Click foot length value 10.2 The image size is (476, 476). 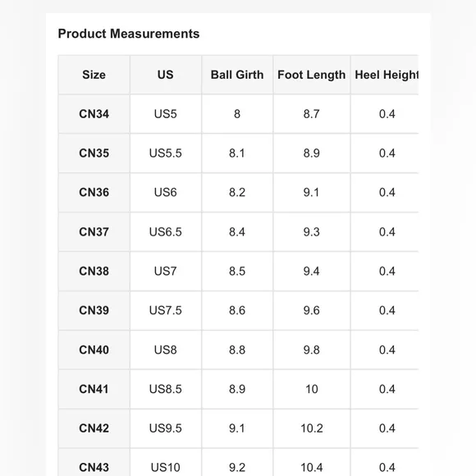click(312, 428)
